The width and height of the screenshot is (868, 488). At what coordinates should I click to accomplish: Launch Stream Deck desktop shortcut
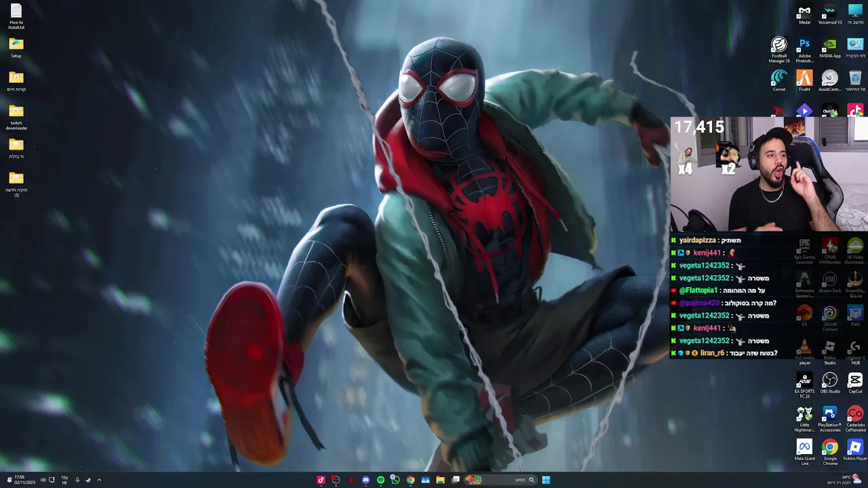pyautogui.click(x=830, y=283)
